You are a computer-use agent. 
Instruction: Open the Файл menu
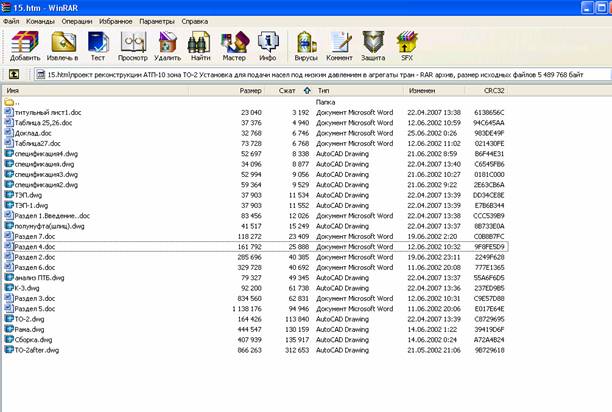tap(11, 21)
